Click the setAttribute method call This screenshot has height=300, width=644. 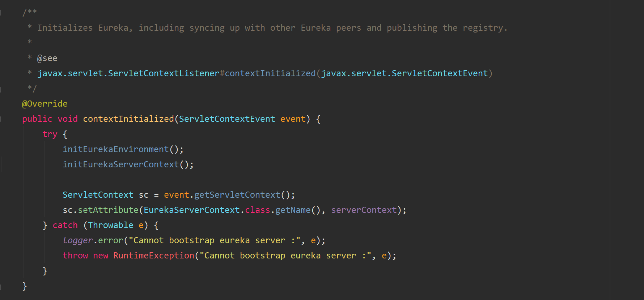108,210
